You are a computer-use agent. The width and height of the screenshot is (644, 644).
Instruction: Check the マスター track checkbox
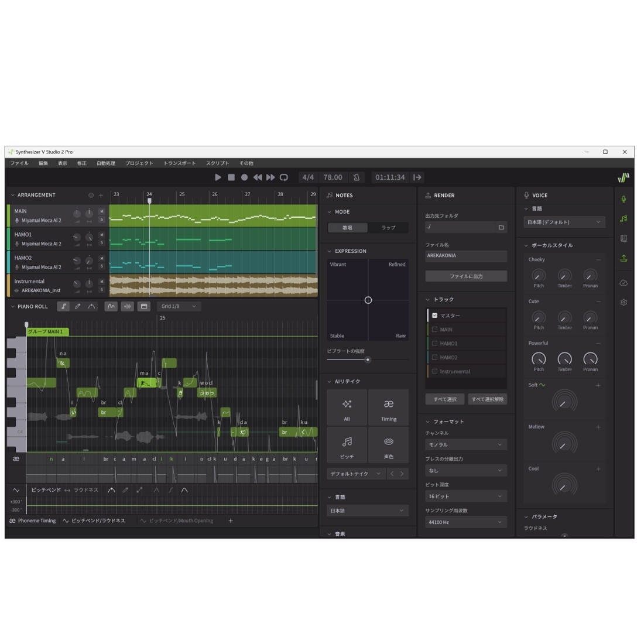pos(434,316)
